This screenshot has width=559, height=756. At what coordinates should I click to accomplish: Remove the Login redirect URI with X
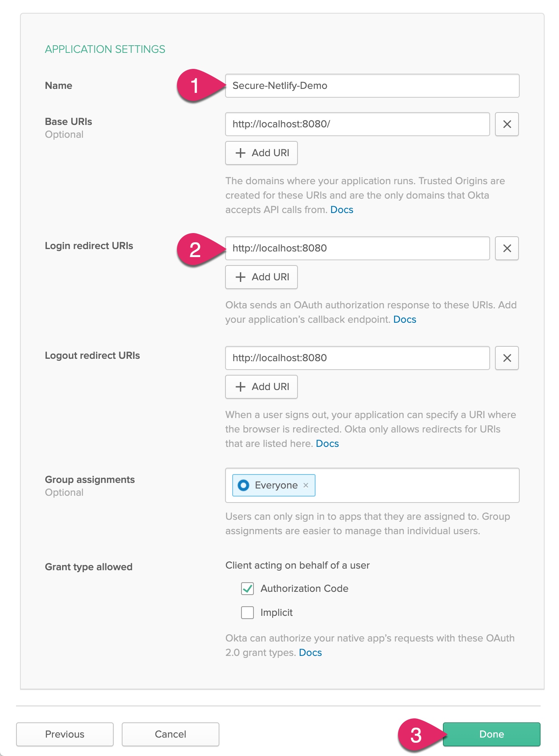(507, 248)
